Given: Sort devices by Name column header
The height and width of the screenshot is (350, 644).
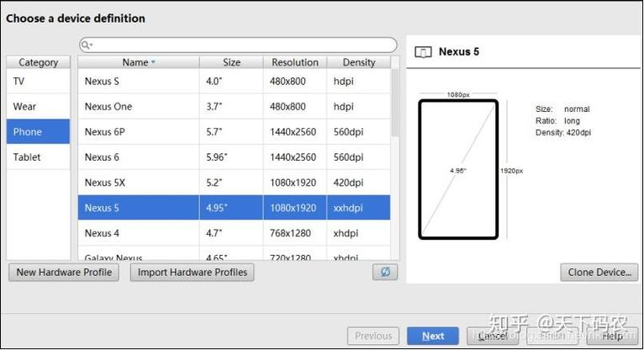Looking at the screenshot, I should click(x=139, y=62).
